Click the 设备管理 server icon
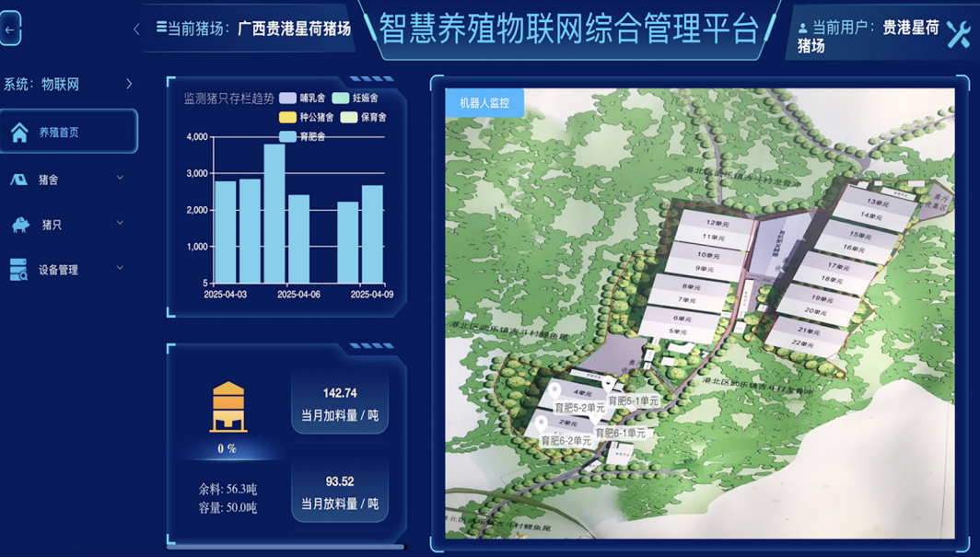This screenshot has width=980, height=557. tap(18, 270)
